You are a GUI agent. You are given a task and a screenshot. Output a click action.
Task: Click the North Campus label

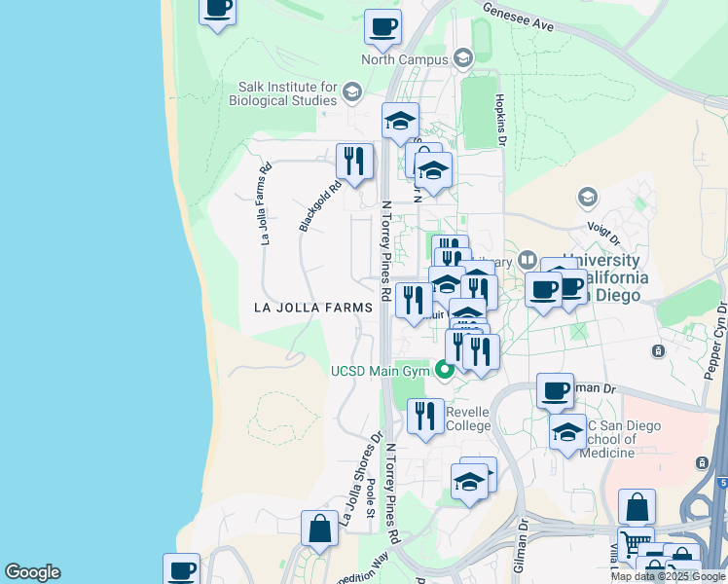[x=405, y=59]
